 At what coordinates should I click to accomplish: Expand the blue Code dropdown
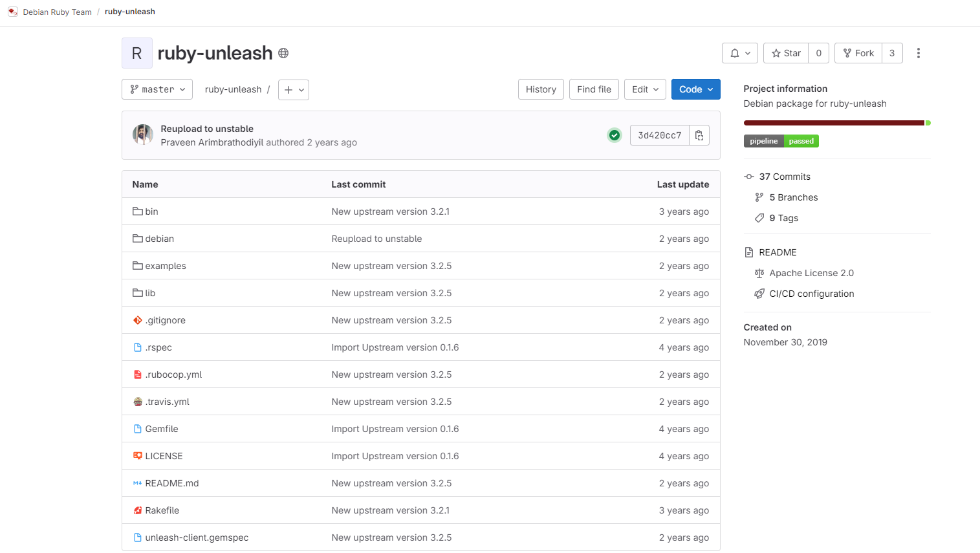(x=696, y=89)
